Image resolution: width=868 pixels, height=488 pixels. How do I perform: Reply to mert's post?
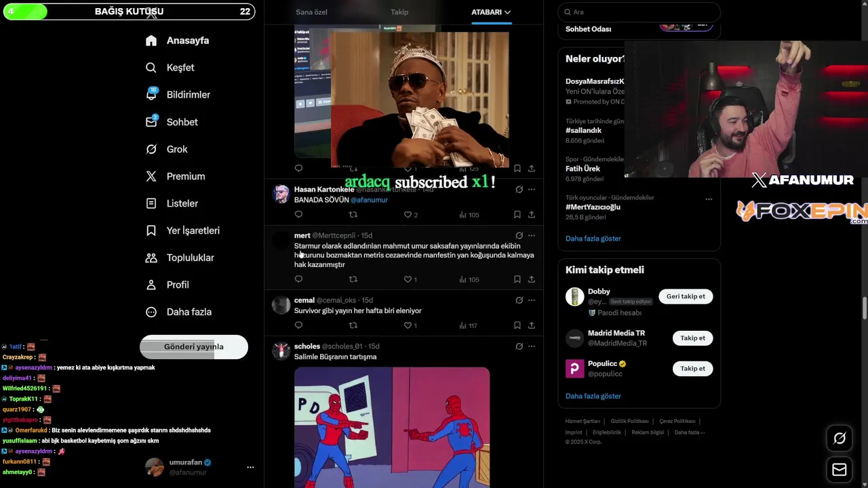[298, 279]
